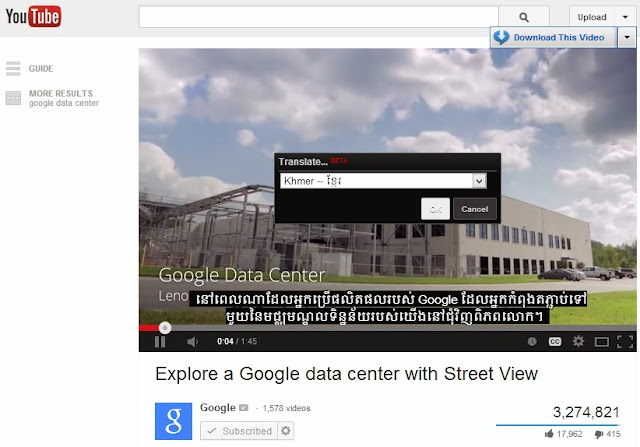Click OK in Translate dialog

click(x=436, y=209)
